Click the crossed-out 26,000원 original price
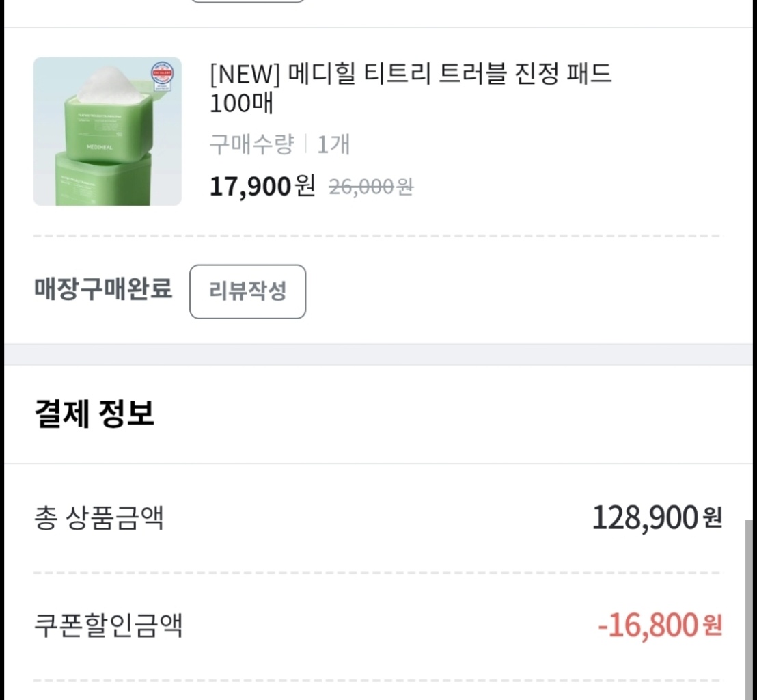The width and height of the screenshot is (757, 700). coord(371,187)
